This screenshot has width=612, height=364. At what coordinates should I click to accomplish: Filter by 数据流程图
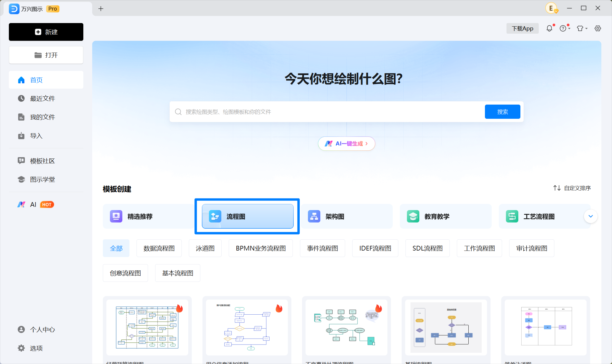[x=159, y=248]
